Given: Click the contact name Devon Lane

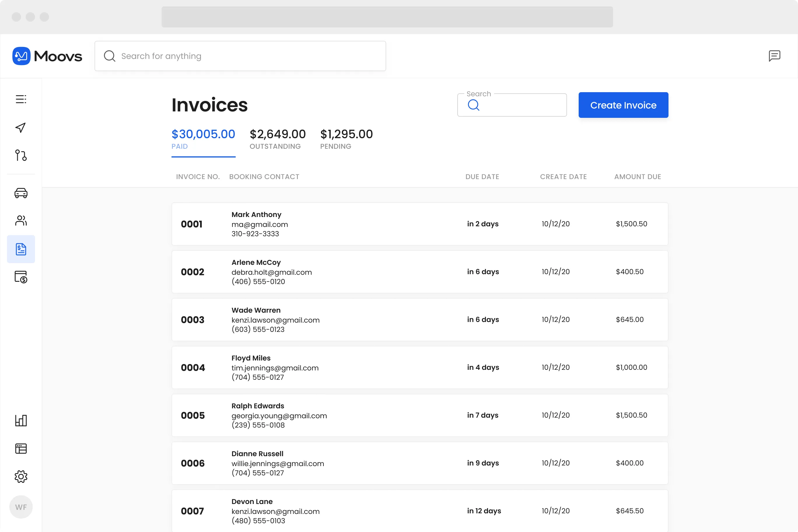Looking at the screenshot, I should 252,502.
